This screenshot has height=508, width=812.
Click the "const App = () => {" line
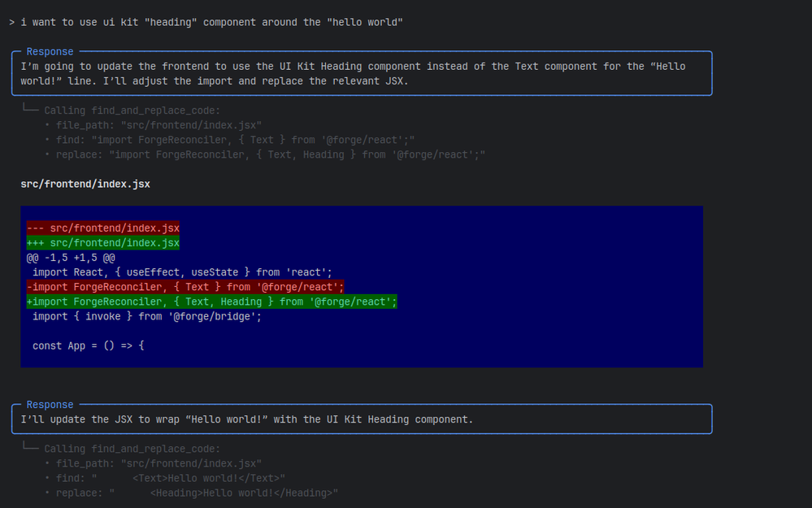click(x=88, y=345)
